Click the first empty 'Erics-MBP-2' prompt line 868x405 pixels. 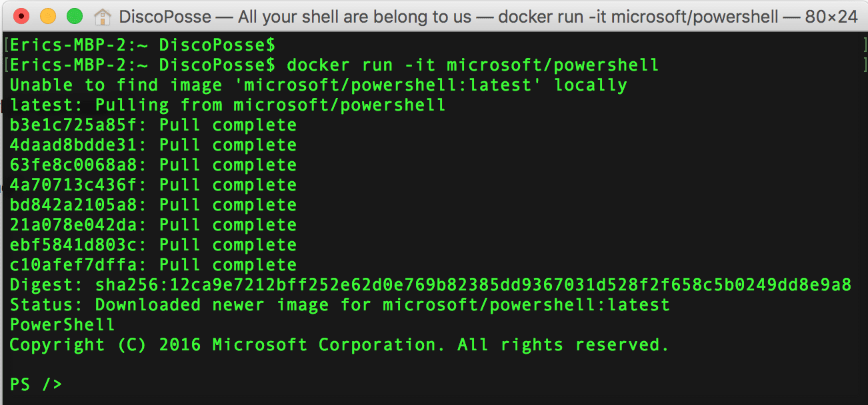(x=141, y=46)
